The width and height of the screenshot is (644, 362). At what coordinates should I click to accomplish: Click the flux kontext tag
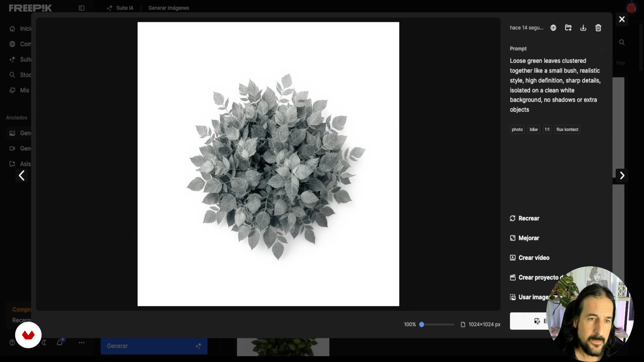567,129
